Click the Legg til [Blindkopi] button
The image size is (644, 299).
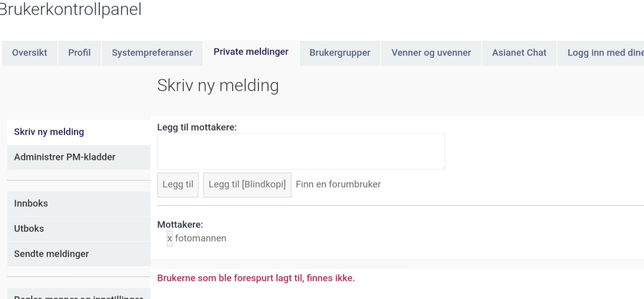point(247,185)
